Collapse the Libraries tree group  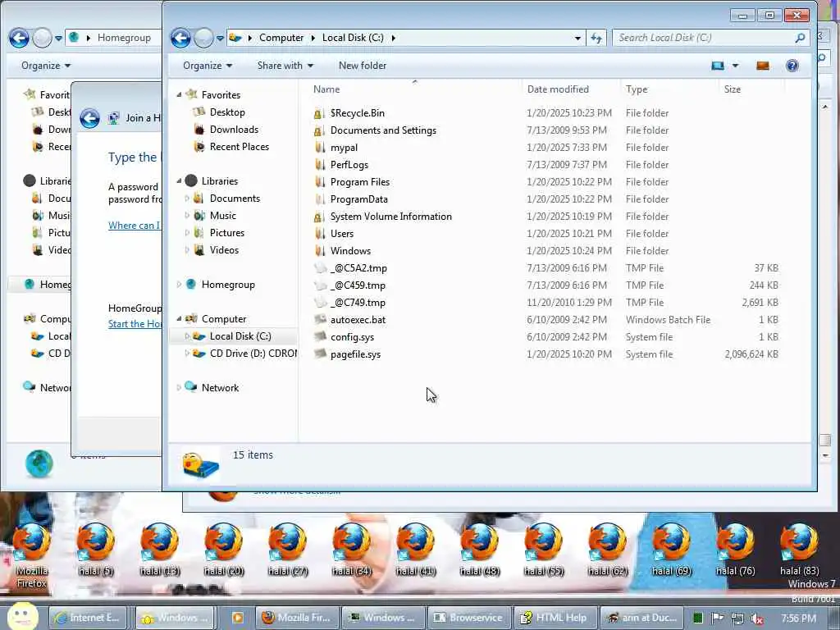(180, 180)
